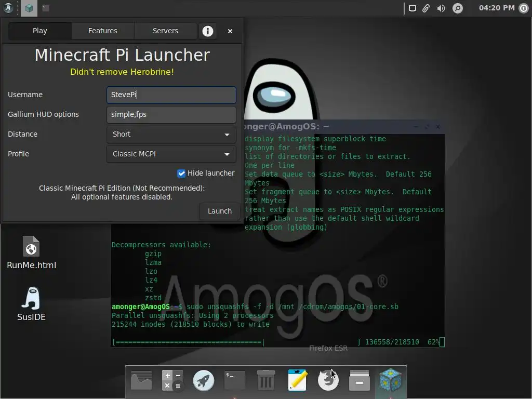Open the Firefox ESR dock icon
The image size is (532, 399).
[328, 380]
